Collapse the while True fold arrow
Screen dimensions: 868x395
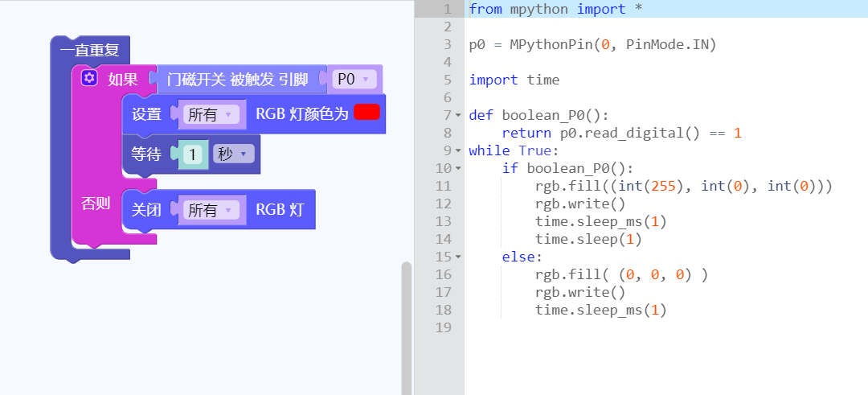(x=458, y=150)
